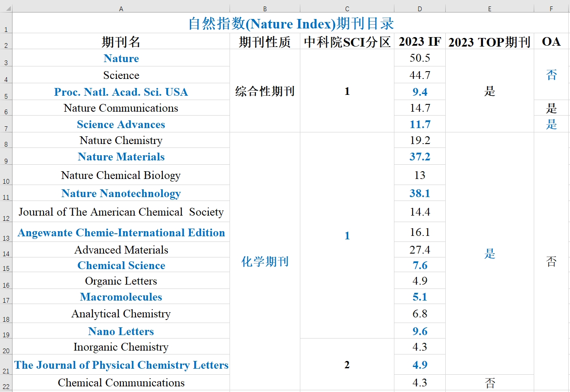This screenshot has height=392, width=570.
Task: Select the Inorganic Chemistry cell
Action: 121,347
